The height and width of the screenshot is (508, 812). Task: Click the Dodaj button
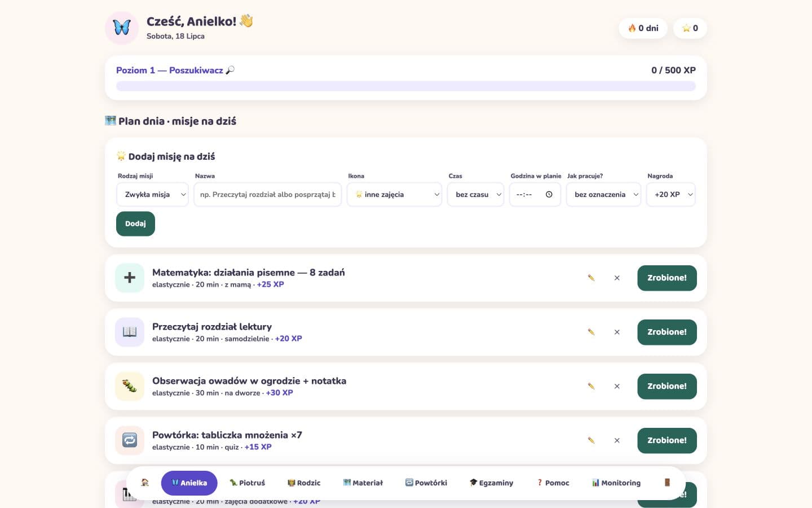click(135, 224)
